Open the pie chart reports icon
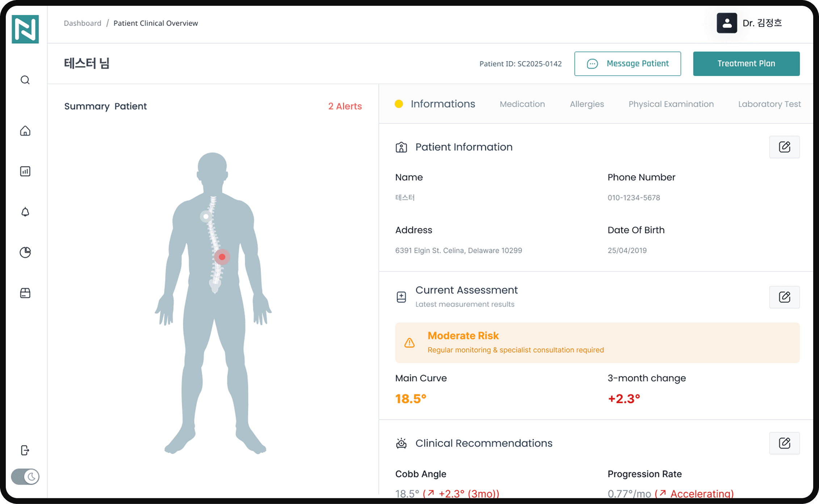Screen dimensions: 819x504 click(x=25, y=252)
